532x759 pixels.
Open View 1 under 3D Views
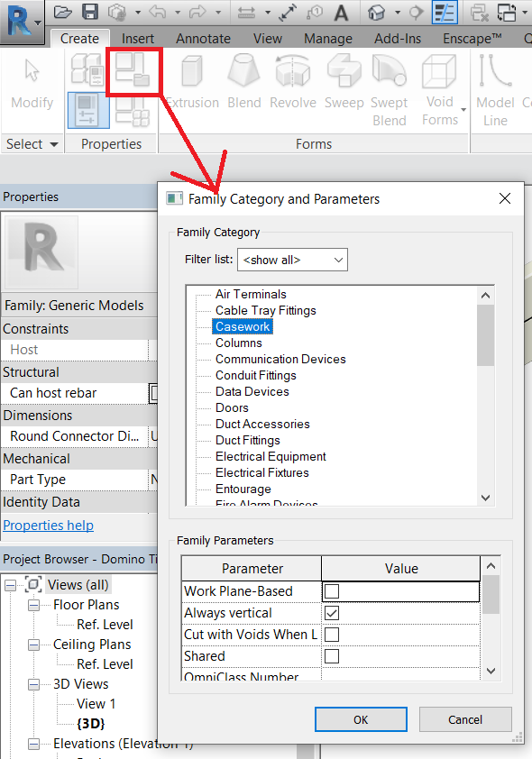(96, 704)
